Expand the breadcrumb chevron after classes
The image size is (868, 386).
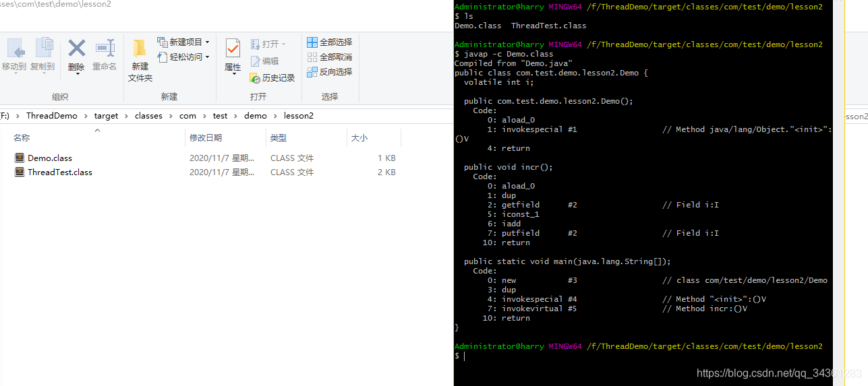171,116
